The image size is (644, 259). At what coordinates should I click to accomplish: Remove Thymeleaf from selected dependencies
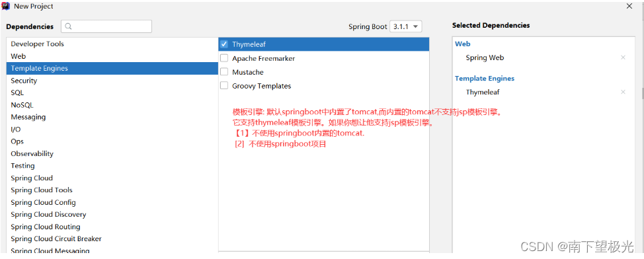(623, 92)
